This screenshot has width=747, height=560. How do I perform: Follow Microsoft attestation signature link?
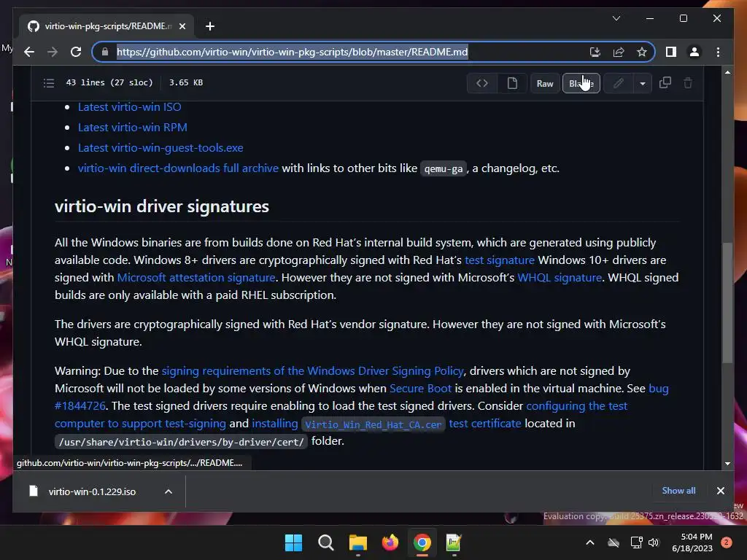pos(196,278)
